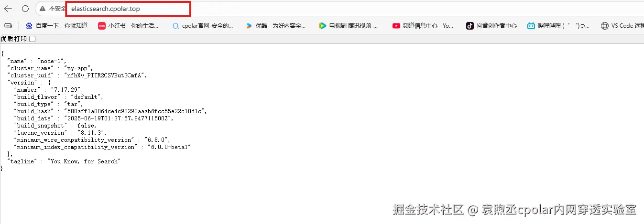Open the Baidu paw icon bookmark
This screenshot has height=224, width=644.
click(x=29, y=26)
